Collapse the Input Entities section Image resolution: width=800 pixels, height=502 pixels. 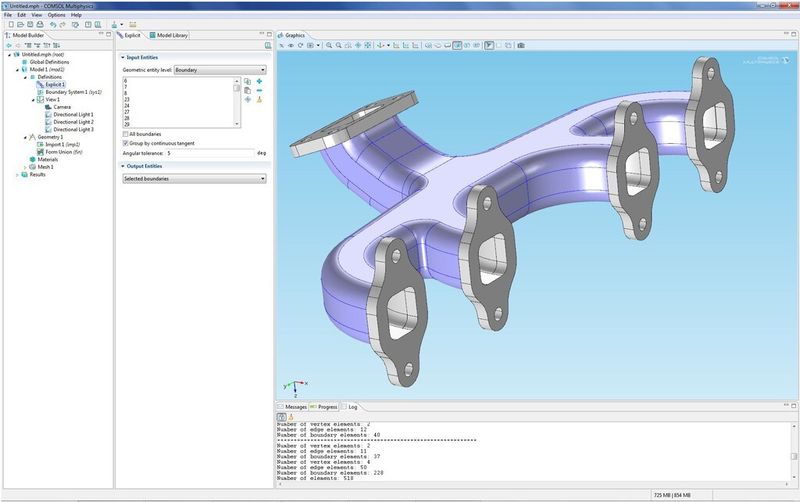click(122, 58)
